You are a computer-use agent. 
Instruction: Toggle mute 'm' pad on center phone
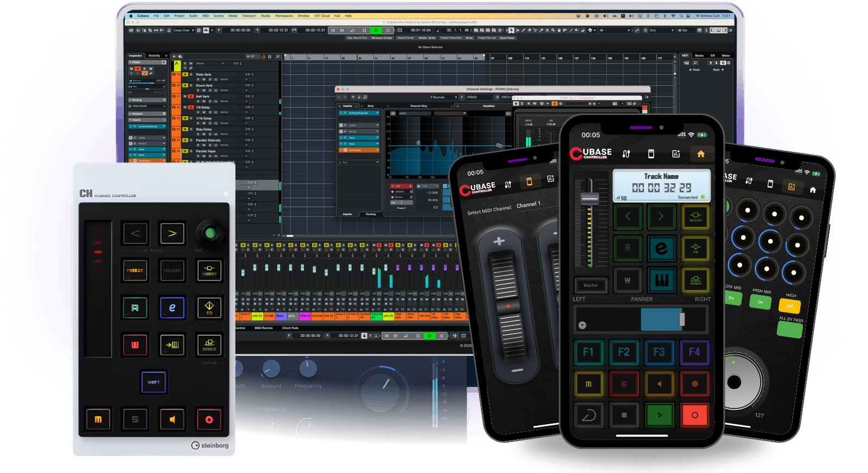coord(589,383)
